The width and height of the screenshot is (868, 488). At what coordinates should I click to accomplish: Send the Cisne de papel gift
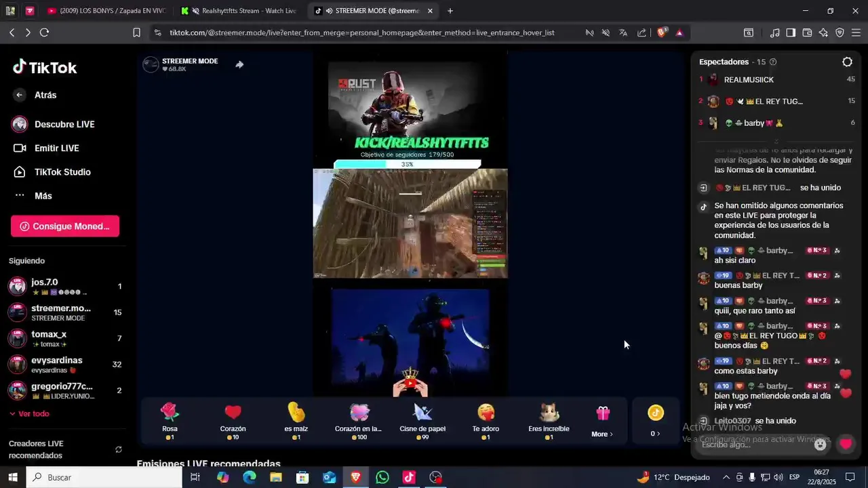tap(422, 421)
